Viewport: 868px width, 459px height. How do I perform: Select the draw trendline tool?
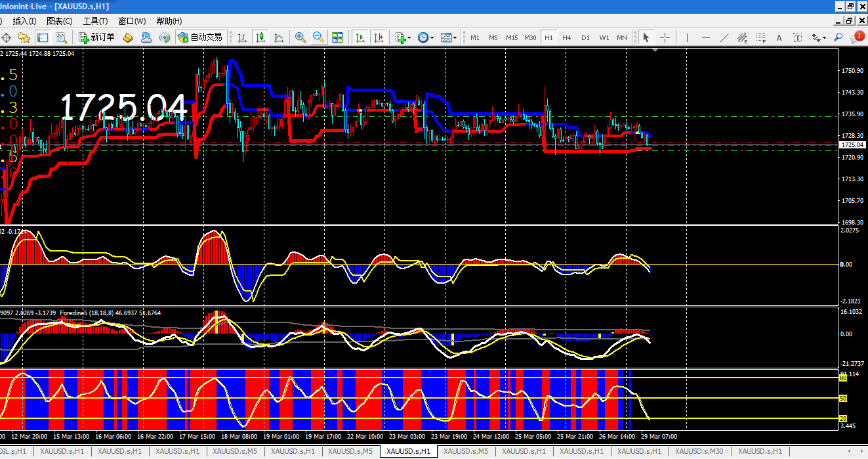(724, 37)
